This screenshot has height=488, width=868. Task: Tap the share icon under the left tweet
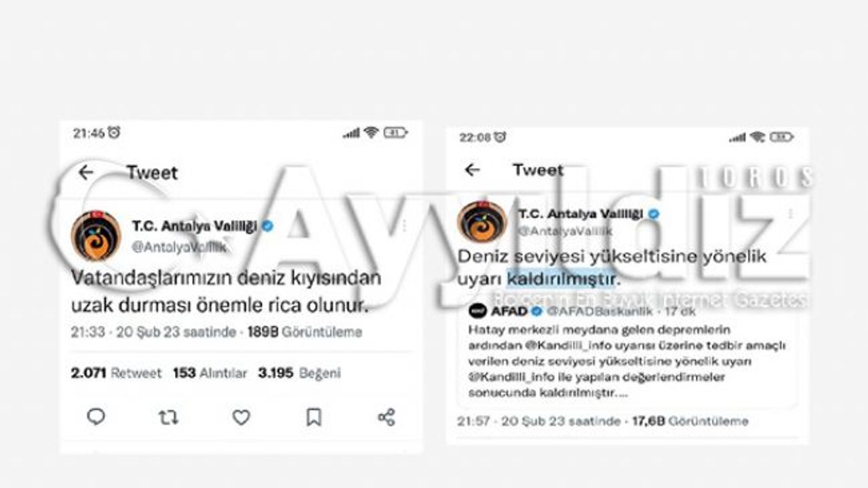coord(386,417)
